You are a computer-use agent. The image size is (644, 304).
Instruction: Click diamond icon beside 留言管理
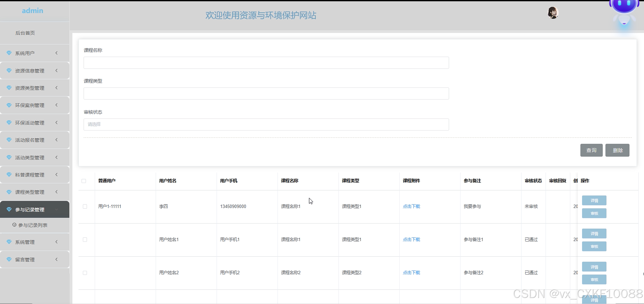(9, 260)
